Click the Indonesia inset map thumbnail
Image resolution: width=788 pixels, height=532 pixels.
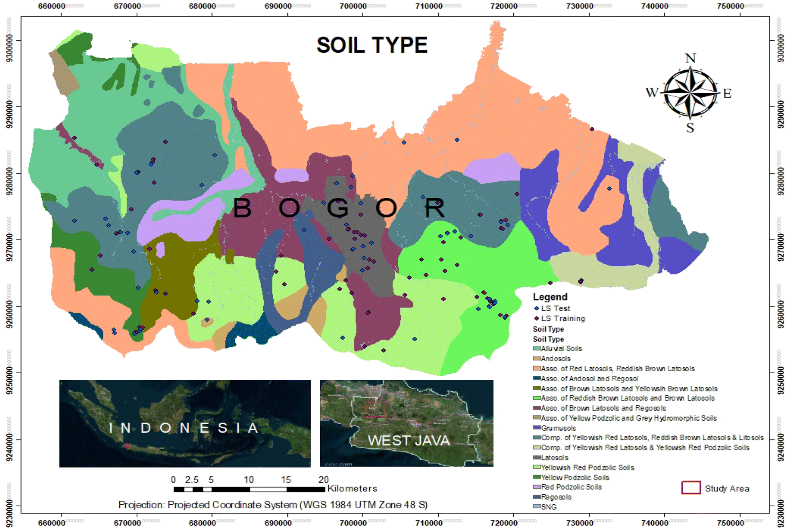pyautogui.click(x=185, y=424)
